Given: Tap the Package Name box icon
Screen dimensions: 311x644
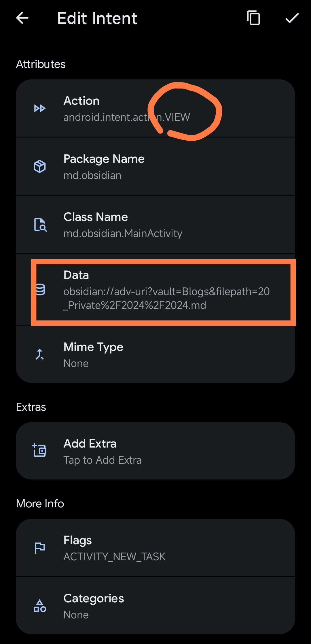Looking at the screenshot, I should tap(40, 167).
